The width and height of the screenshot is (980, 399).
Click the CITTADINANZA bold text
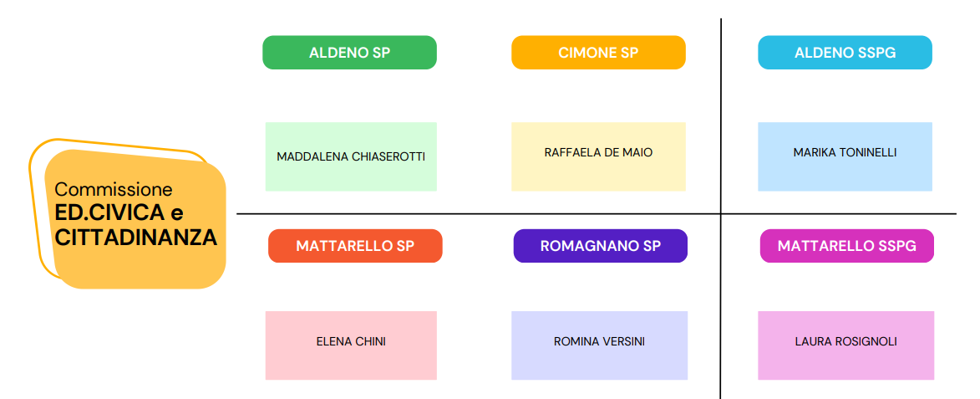coord(136,237)
